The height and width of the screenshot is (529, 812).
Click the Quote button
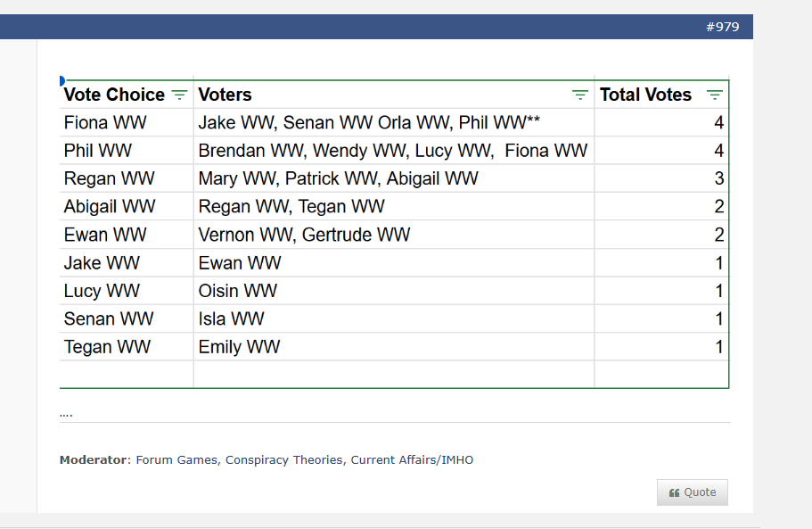pyautogui.click(x=693, y=492)
